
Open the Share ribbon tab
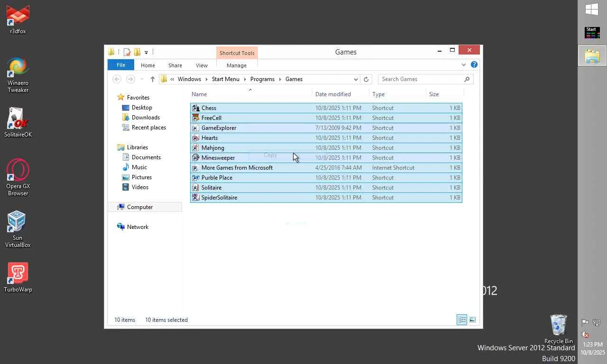coord(175,65)
